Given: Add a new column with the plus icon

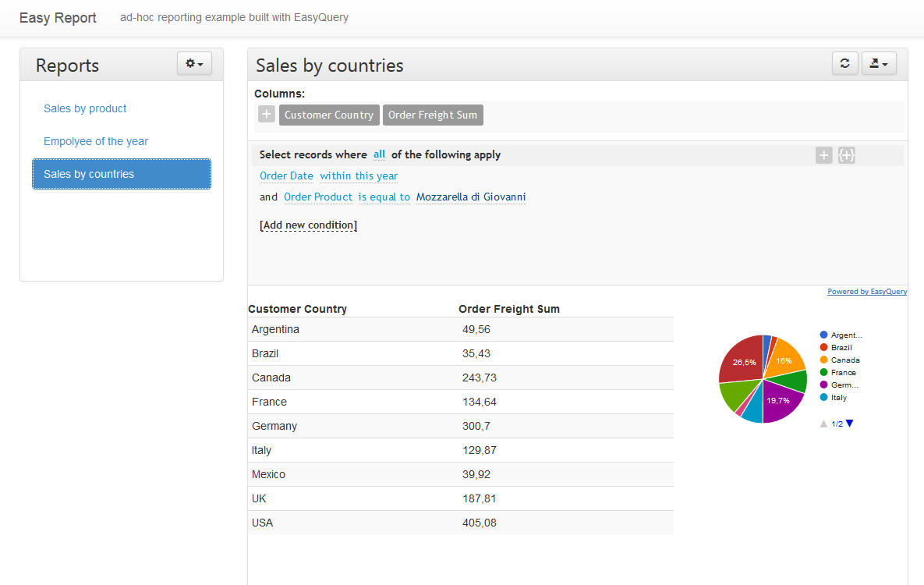Looking at the screenshot, I should [266, 114].
